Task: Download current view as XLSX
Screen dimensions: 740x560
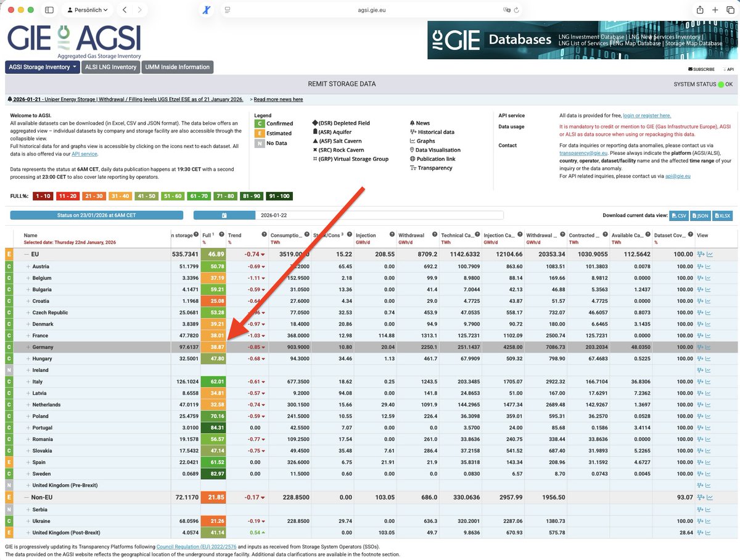Action: pyautogui.click(x=722, y=216)
